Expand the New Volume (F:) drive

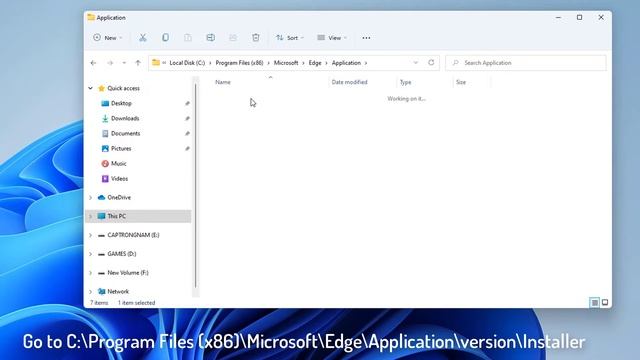(91, 273)
